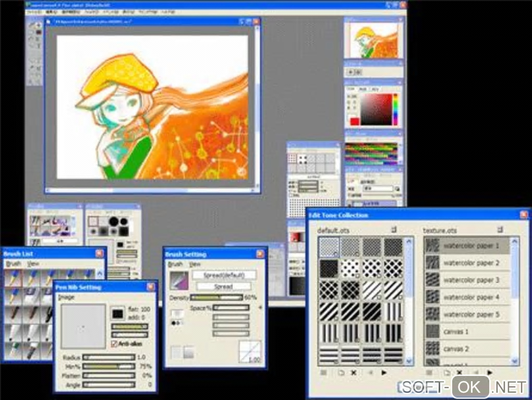Open the View menu in Brush Setting
This screenshot has width=532, height=400.
[x=195, y=264]
